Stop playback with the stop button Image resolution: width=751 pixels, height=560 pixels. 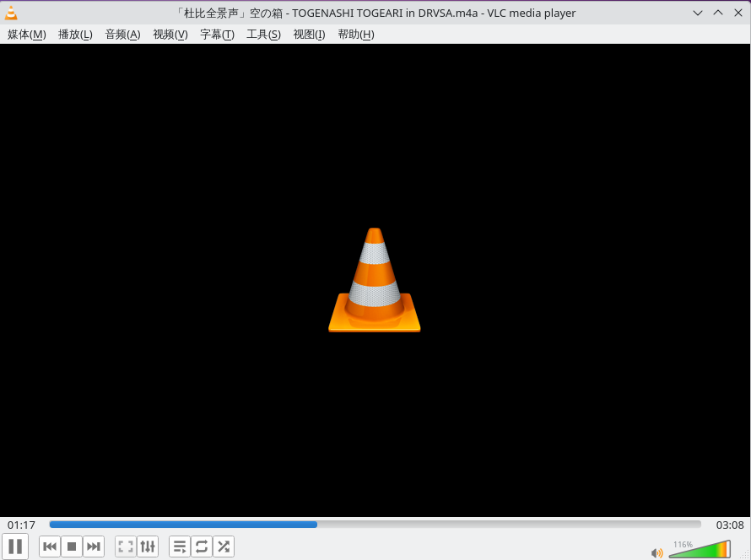point(72,547)
